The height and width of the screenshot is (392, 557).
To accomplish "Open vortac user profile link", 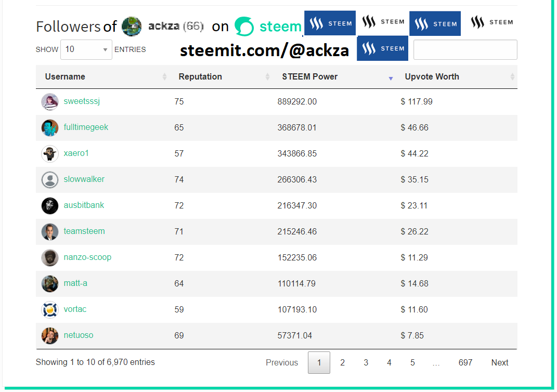I will click(x=75, y=309).
